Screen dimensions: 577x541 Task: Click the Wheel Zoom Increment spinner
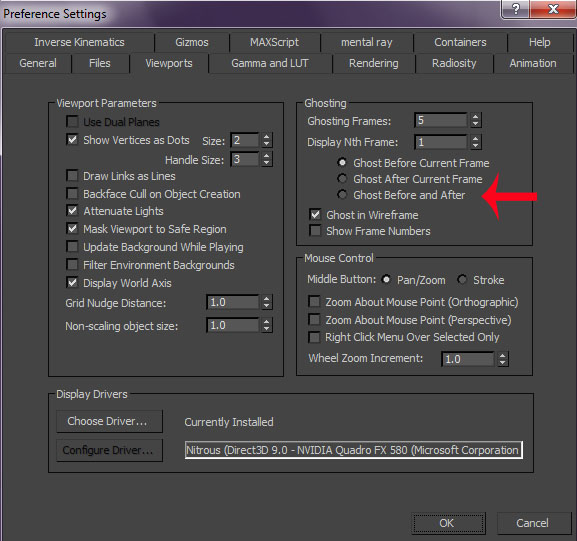click(503, 359)
